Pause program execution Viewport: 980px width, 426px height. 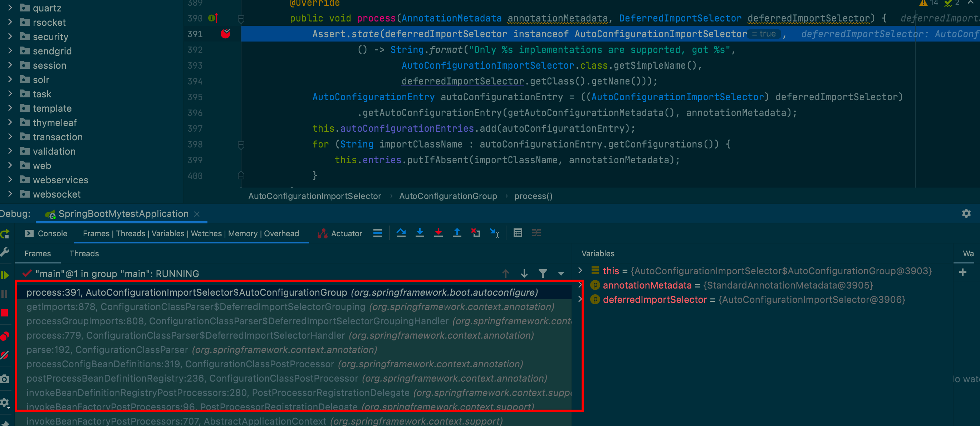pos(5,294)
